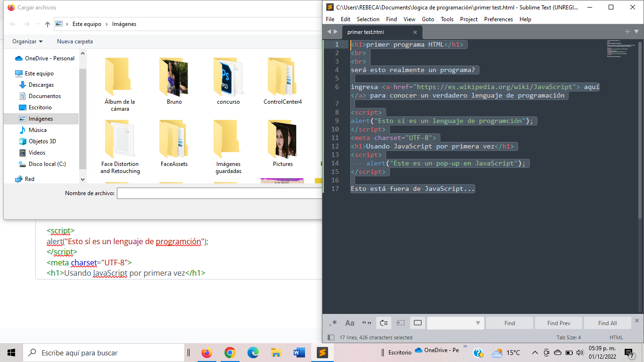Click navigation pane scroll down arrow

click(83, 179)
